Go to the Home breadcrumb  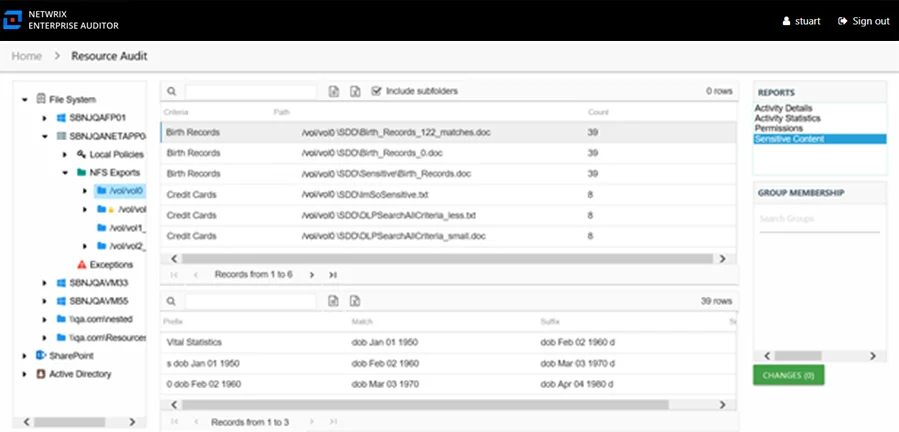tap(26, 56)
